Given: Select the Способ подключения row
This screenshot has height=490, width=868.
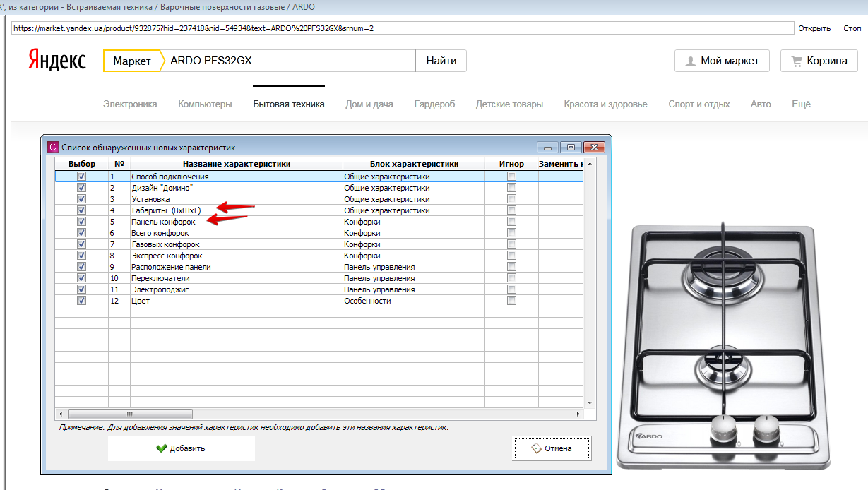Looking at the screenshot, I should pos(319,177).
